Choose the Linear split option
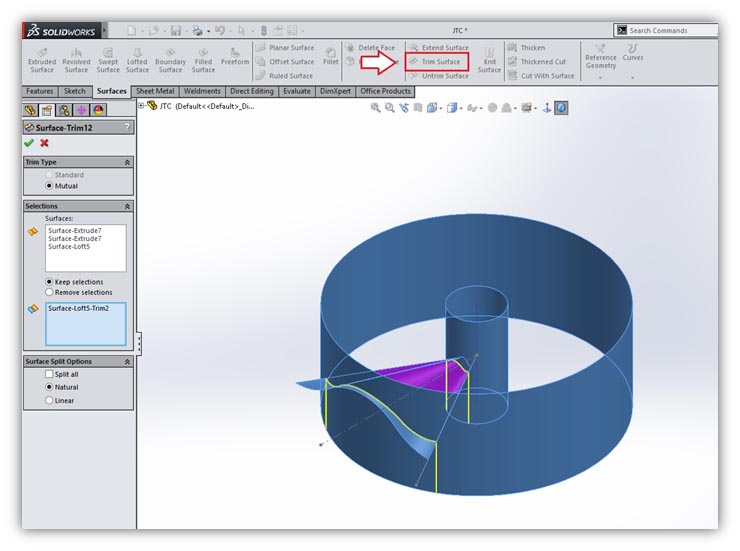 (x=50, y=400)
